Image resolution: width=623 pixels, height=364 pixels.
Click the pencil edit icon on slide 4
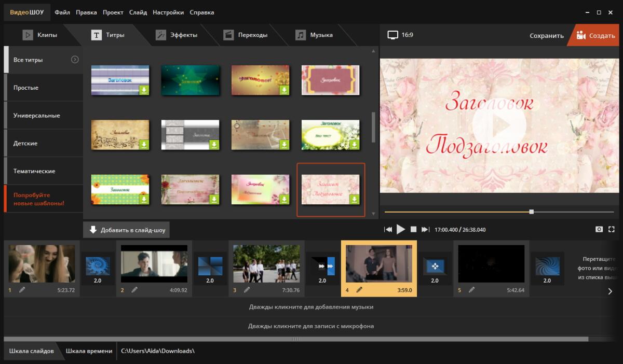click(359, 290)
